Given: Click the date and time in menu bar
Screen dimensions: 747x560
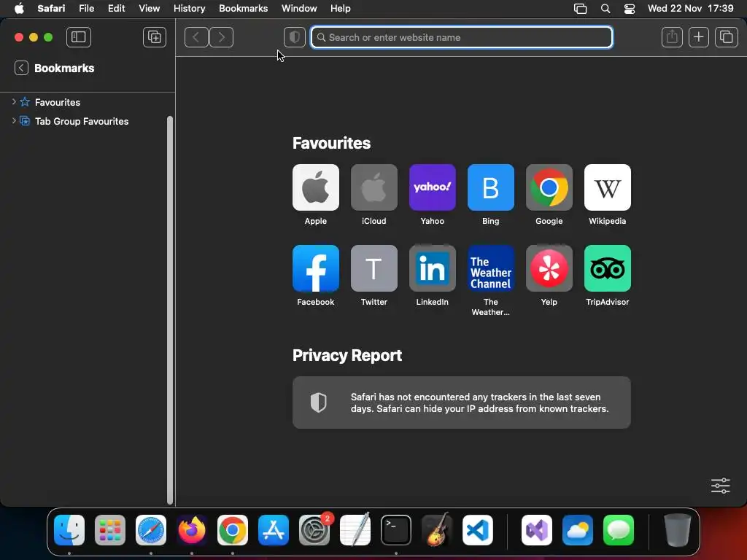Looking at the screenshot, I should (690, 9).
